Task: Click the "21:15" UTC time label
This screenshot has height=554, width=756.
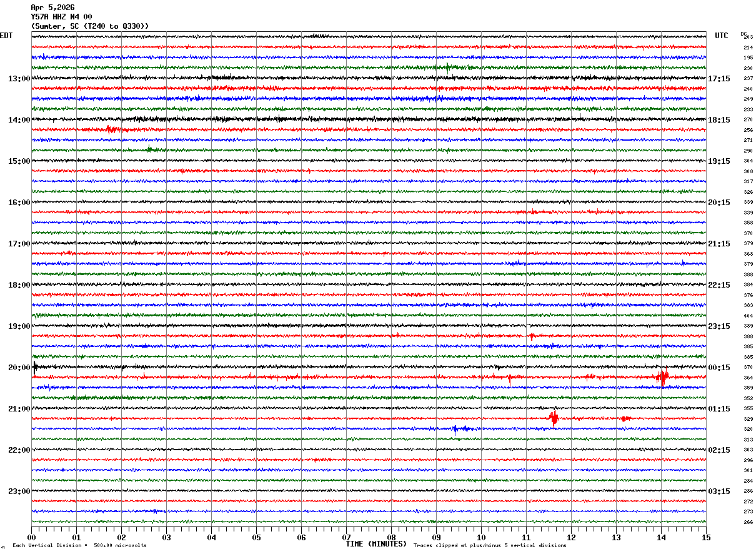Action: pyautogui.click(x=719, y=244)
